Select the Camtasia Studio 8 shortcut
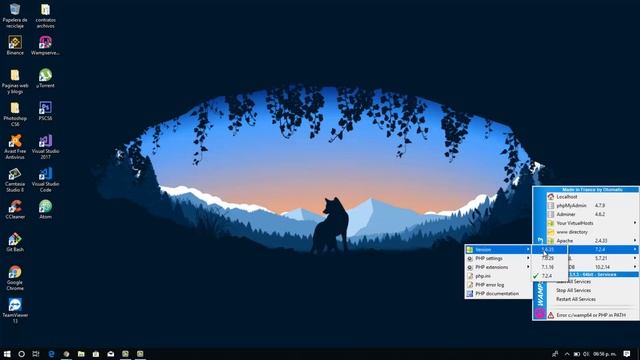Screen dimensions: 640x360 click(15, 180)
